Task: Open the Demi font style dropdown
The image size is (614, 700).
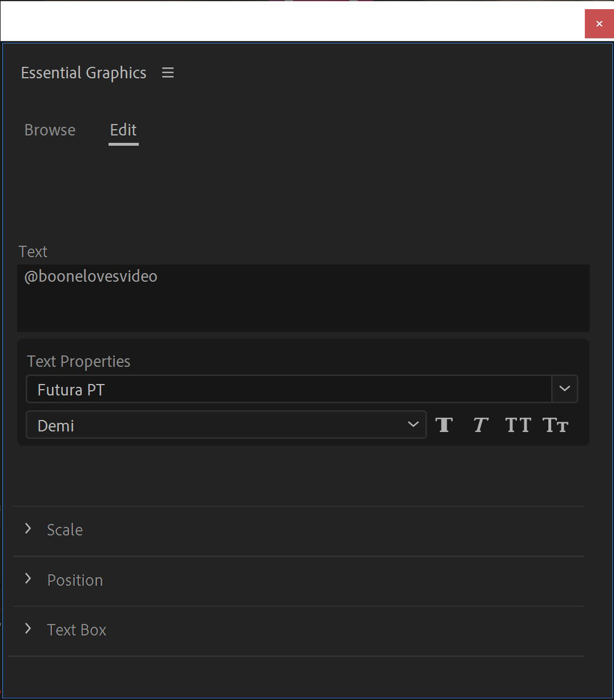Action: [x=226, y=425]
